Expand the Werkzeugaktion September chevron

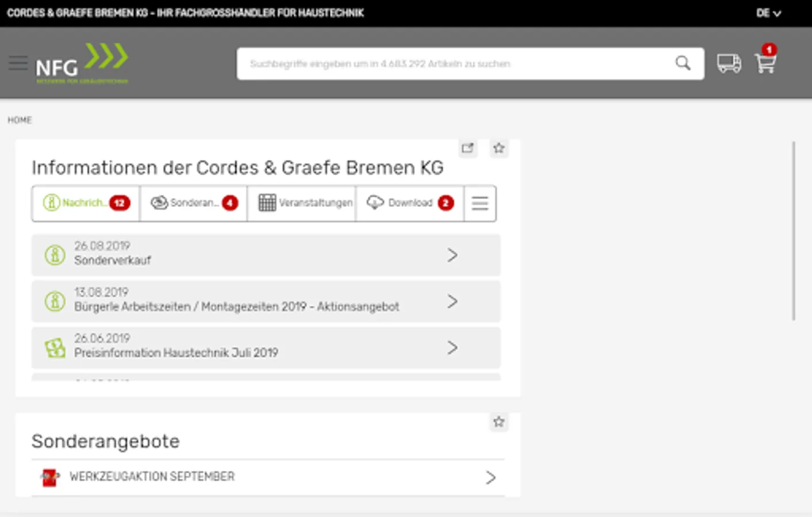(x=491, y=477)
